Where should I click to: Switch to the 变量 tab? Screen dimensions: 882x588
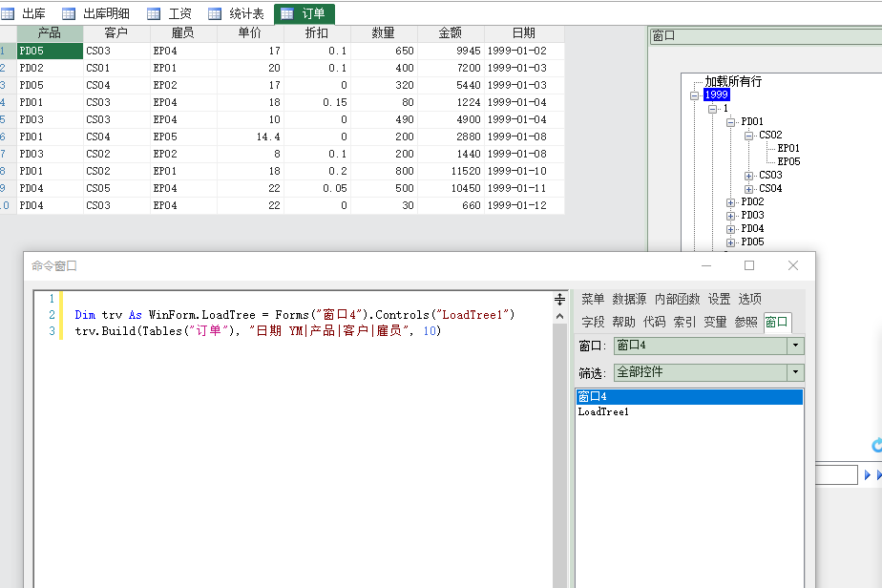(715, 322)
